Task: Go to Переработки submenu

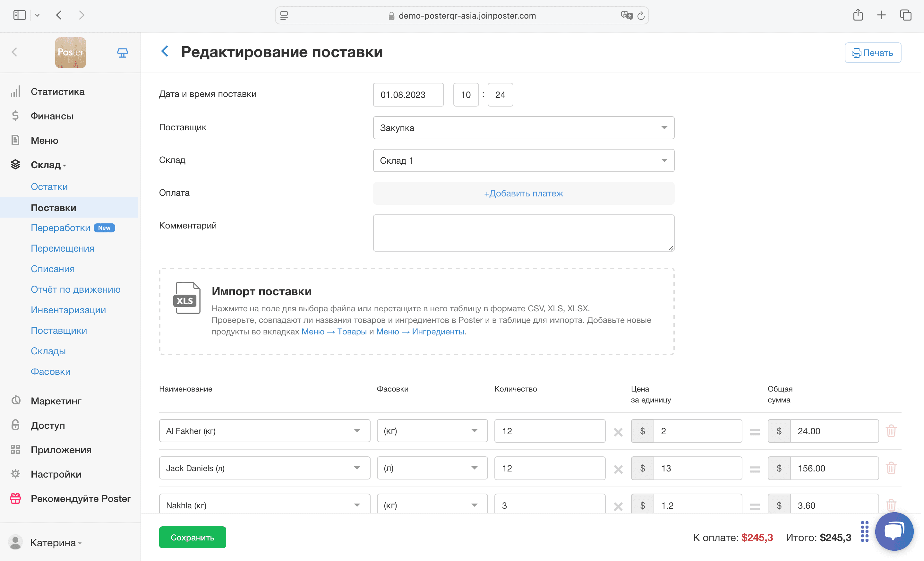Action: click(60, 228)
